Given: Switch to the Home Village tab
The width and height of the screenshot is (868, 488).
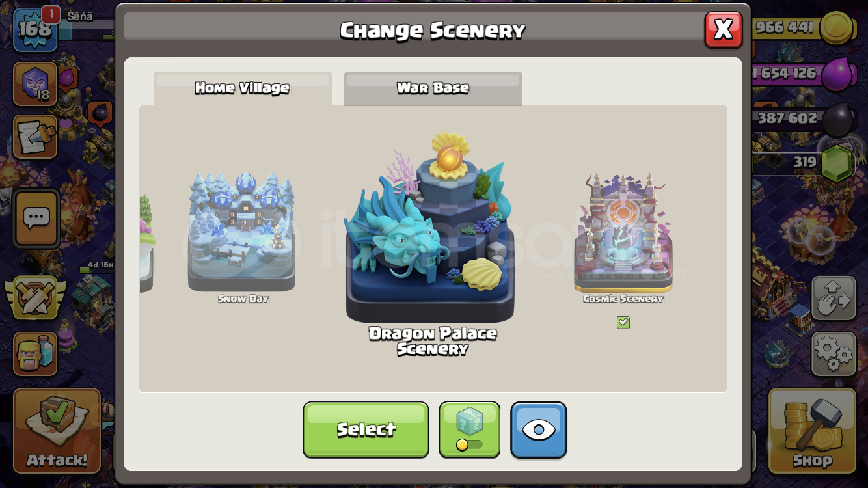Looking at the screenshot, I should (x=242, y=88).
